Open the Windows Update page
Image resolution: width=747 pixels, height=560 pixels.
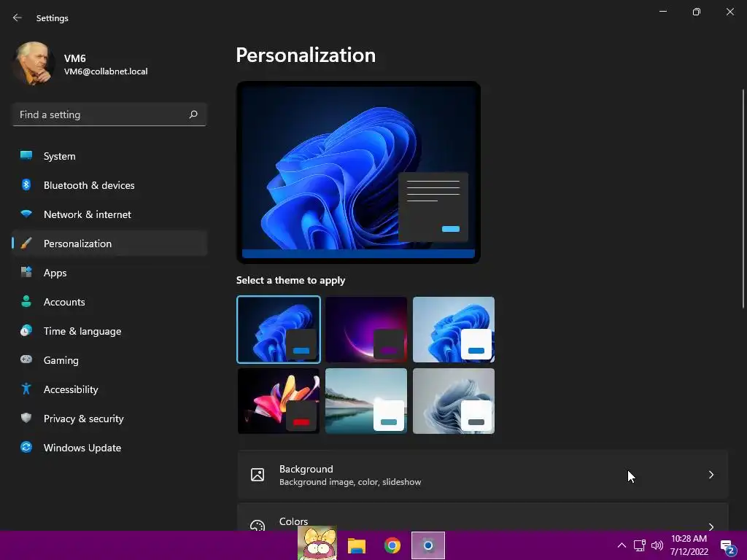coord(109,447)
